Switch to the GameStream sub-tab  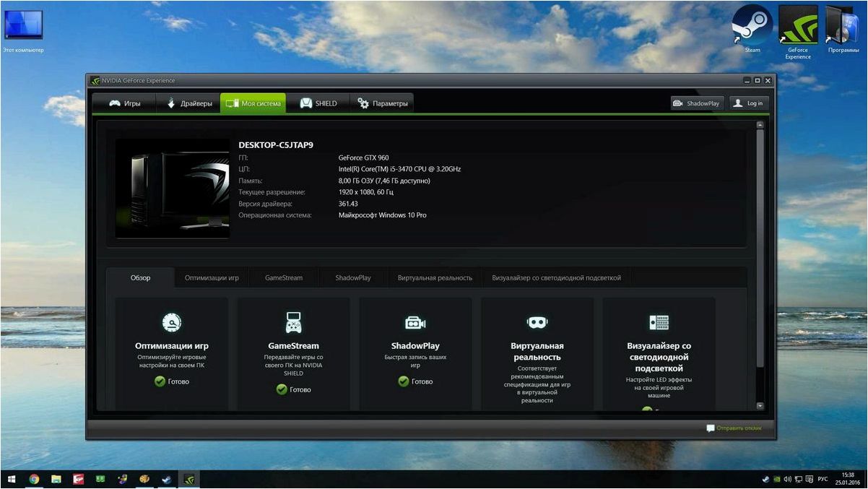pyautogui.click(x=284, y=277)
